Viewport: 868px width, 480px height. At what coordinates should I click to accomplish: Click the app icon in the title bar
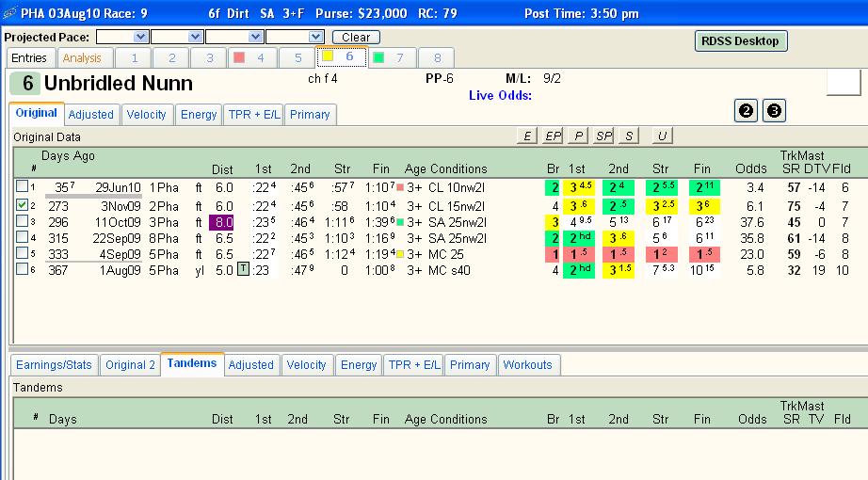coord(9,13)
